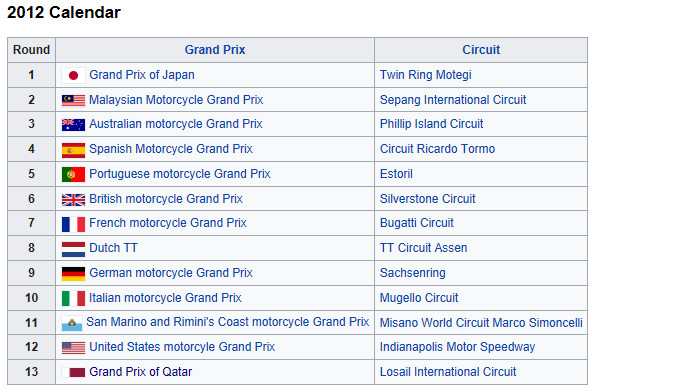Open the Grand Prix column header link
Image resolution: width=682 pixels, height=391 pixels.
click(x=215, y=50)
